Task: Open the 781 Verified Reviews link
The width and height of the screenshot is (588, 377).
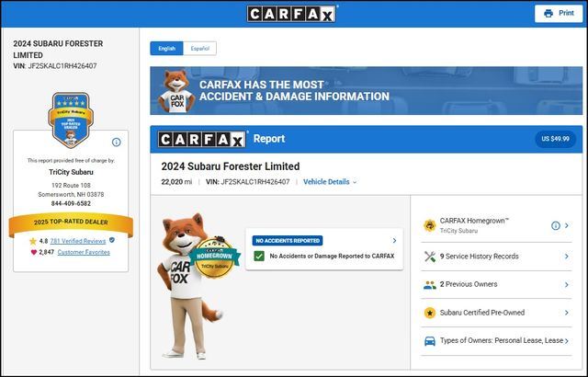Action: [78, 241]
